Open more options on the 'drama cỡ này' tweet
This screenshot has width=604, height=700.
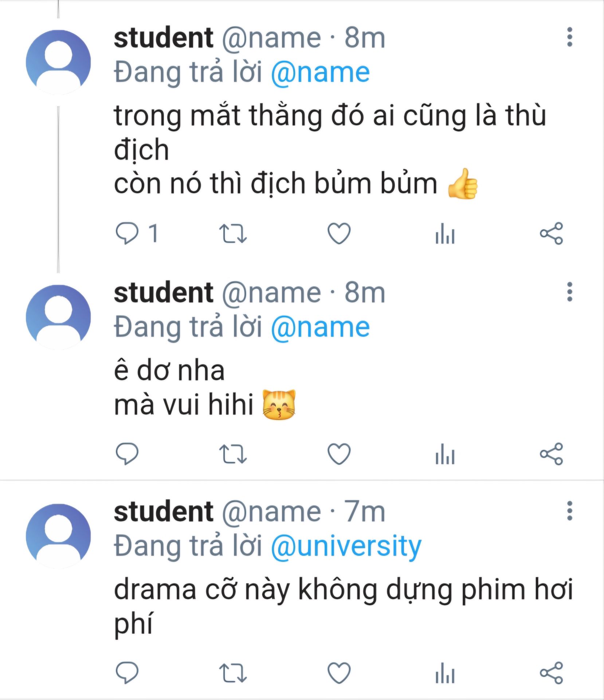pyautogui.click(x=570, y=511)
